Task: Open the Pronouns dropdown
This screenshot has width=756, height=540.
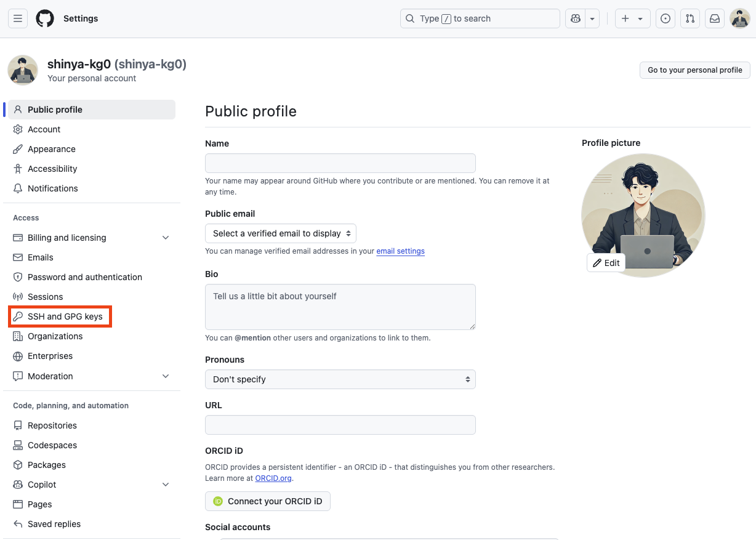Action: click(340, 379)
